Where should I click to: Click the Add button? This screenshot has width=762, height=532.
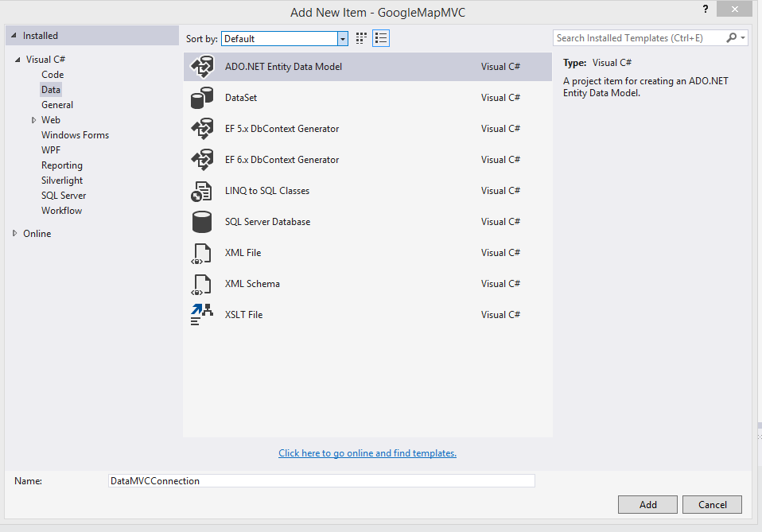(647, 505)
